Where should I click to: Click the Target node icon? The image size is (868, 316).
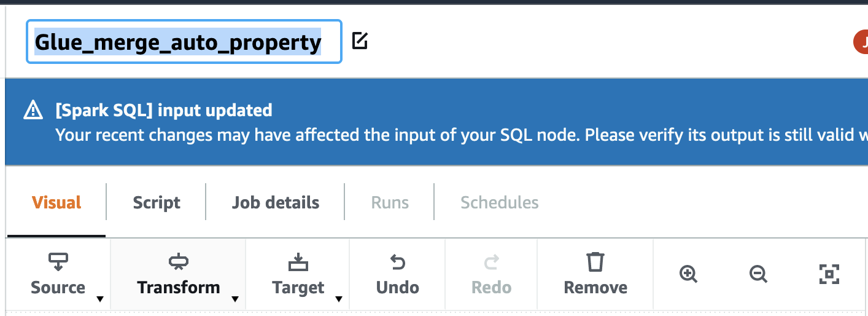pos(298,263)
